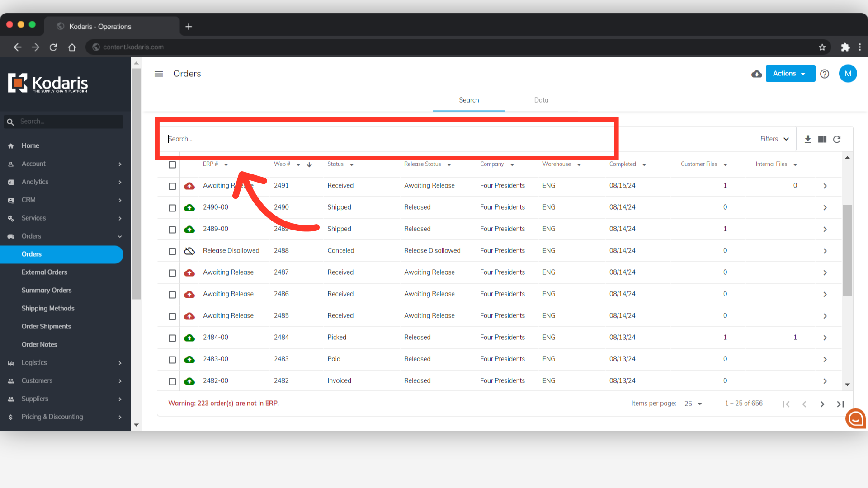Viewport: 868px width, 488px height.
Task: Toggle the hamburger menu icon
Action: (x=159, y=74)
